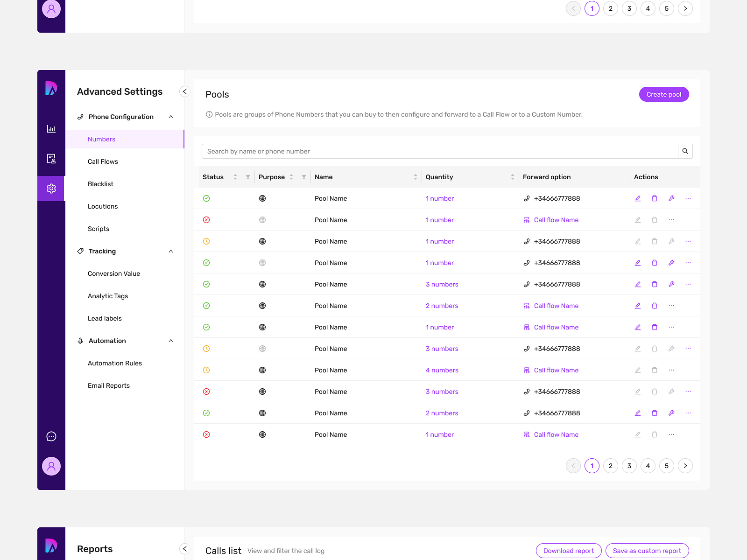
Task: Delete the first pool using the trash icon
Action: pyautogui.click(x=655, y=198)
